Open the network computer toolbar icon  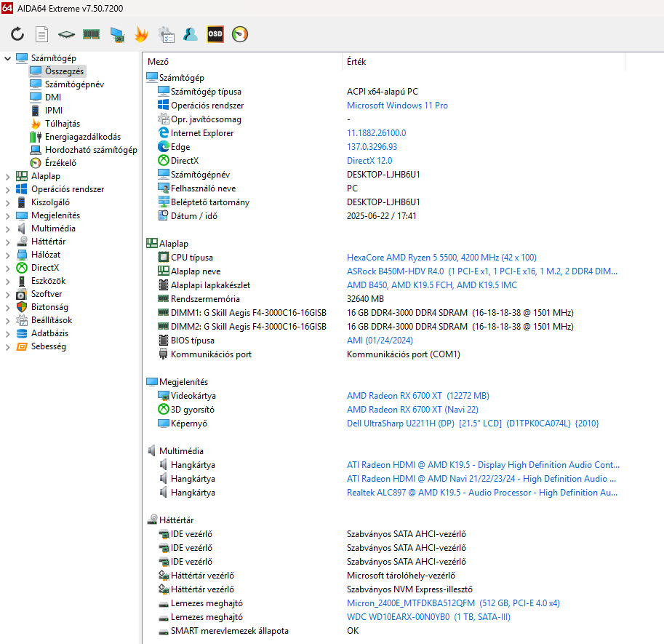coord(117,35)
